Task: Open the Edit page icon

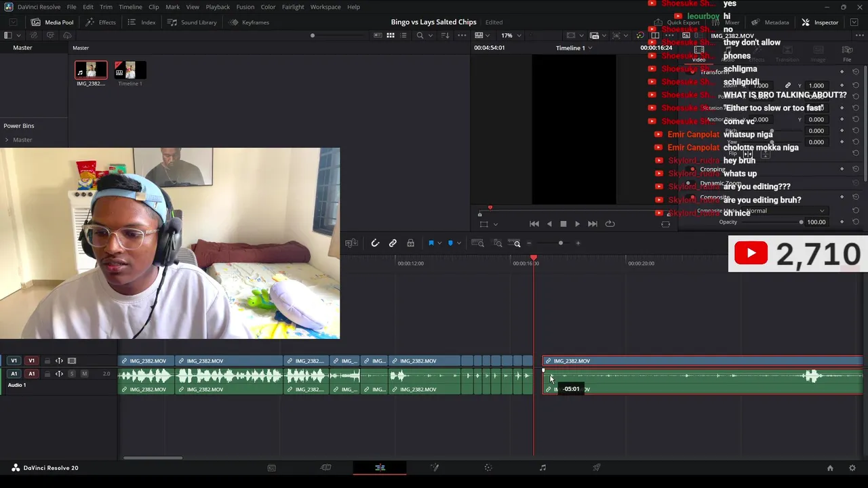Action: (x=380, y=468)
